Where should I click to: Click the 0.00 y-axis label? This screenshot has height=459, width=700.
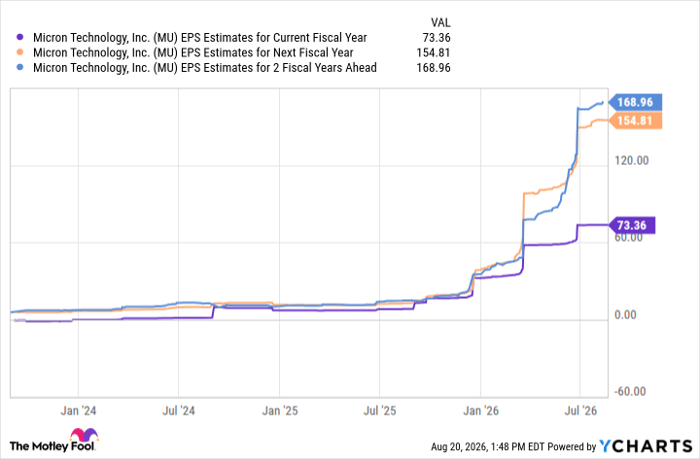click(625, 315)
